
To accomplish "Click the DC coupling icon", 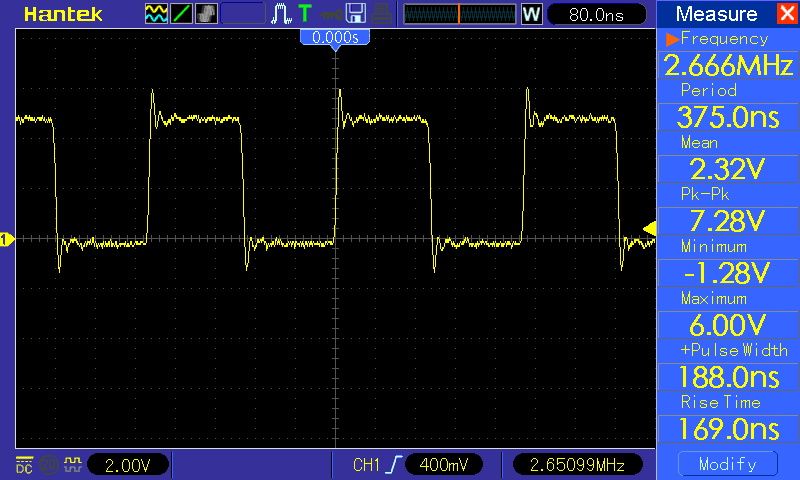I will coord(24,465).
